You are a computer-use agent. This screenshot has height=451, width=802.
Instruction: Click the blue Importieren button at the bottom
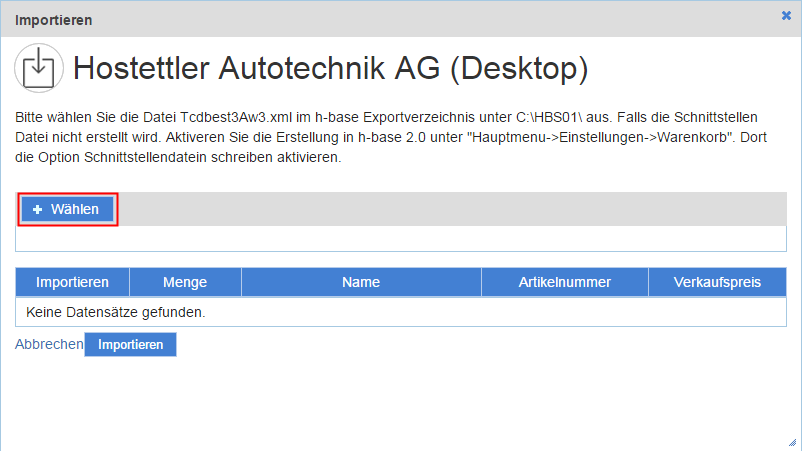tap(130, 345)
